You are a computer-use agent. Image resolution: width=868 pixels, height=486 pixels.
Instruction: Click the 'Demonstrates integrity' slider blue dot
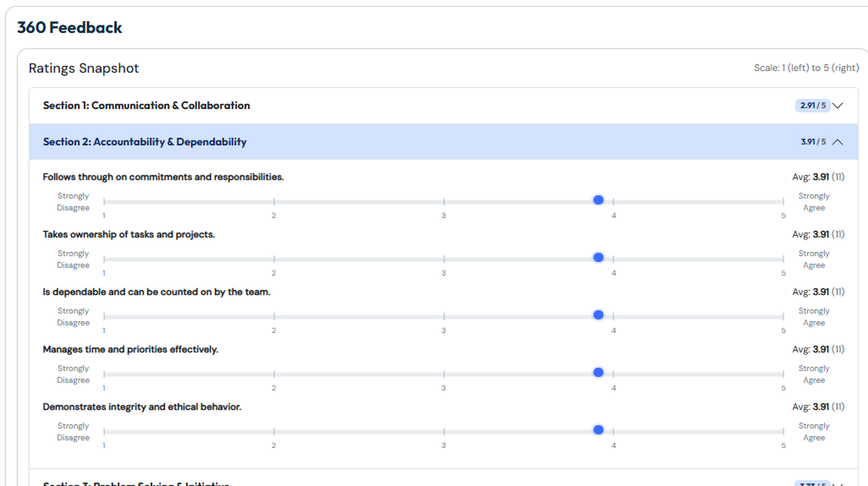(x=598, y=430)
